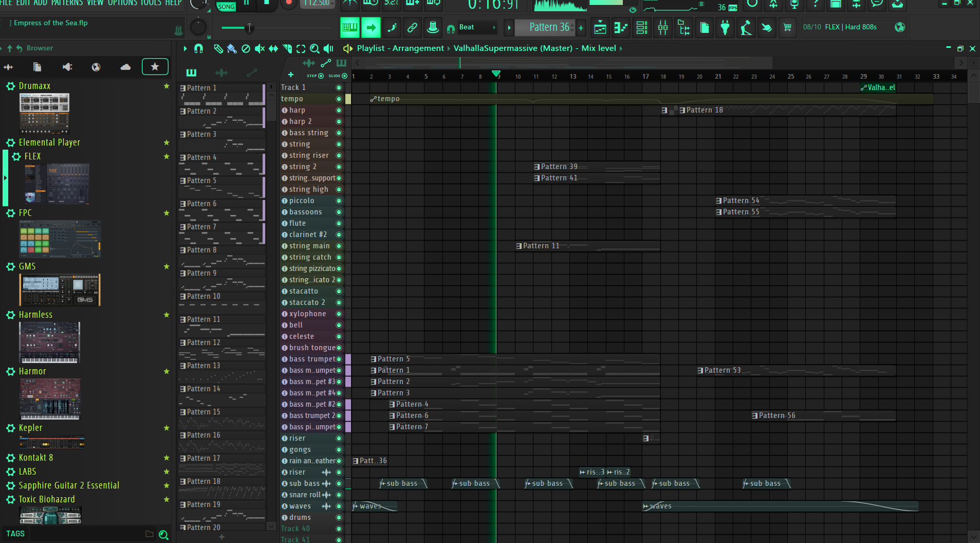Image resolution: width=980 pixels, height=543 pixels.
Task: Click the snap magnet icon in the playlist
Action: coord(198,49)
